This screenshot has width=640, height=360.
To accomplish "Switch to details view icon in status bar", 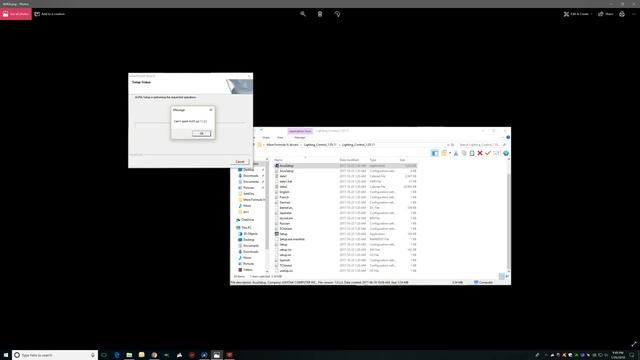I will click(502, 276).
